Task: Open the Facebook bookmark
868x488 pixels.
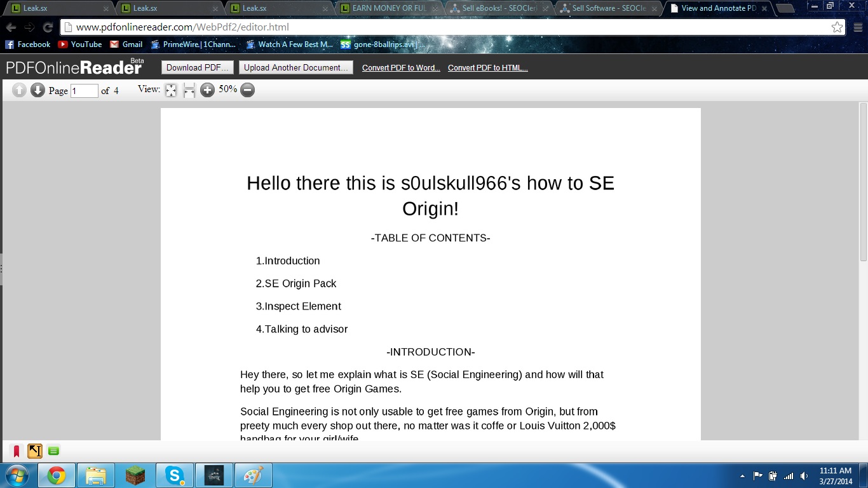Action: [28, 44]
